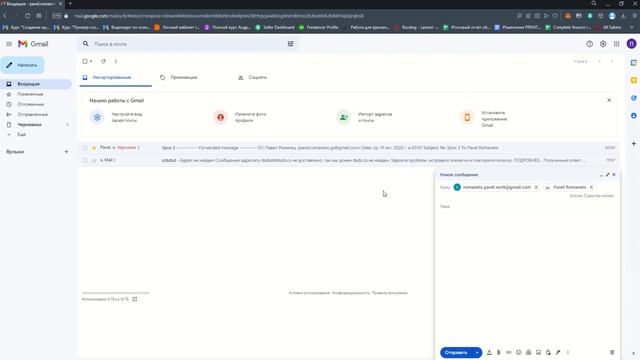
Task: Expand compose window to full screen
Action: point(607,175)
